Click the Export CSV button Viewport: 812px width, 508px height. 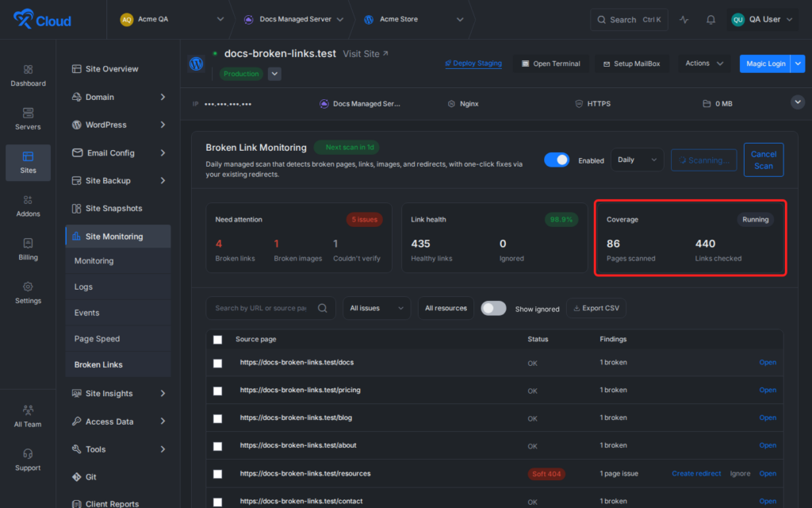596,308
